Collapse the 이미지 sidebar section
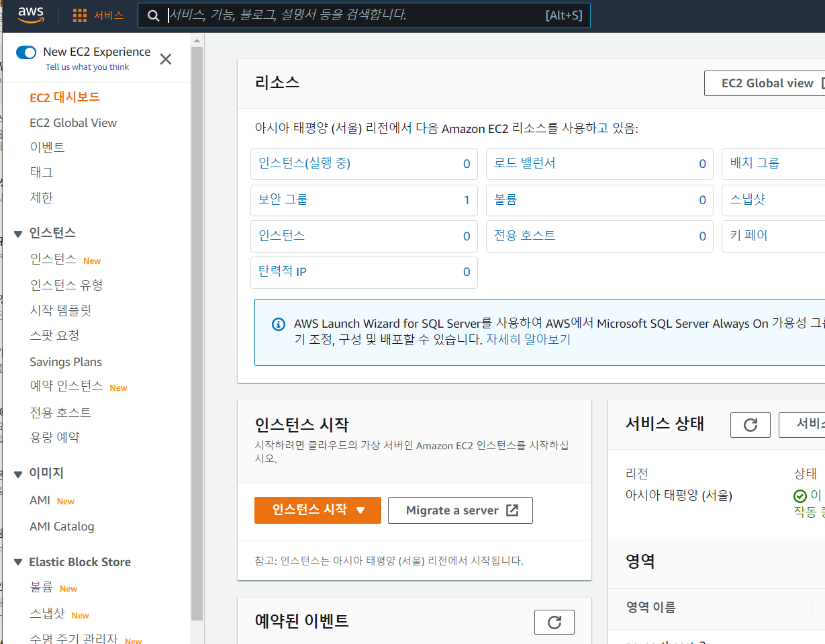The height and width of the screenshot is (644, 825). pyautogui.click(x=18, y=474)
